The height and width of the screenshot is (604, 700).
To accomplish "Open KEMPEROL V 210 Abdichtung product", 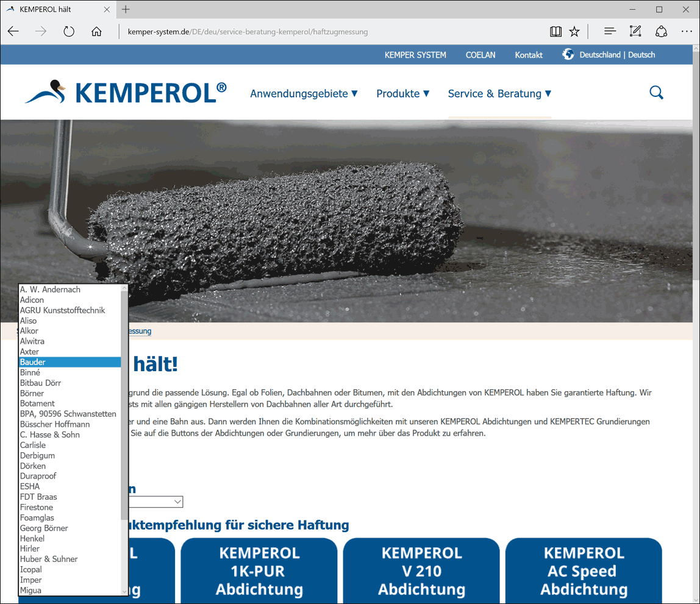I will pyautogui.click(x=421, y=571).
